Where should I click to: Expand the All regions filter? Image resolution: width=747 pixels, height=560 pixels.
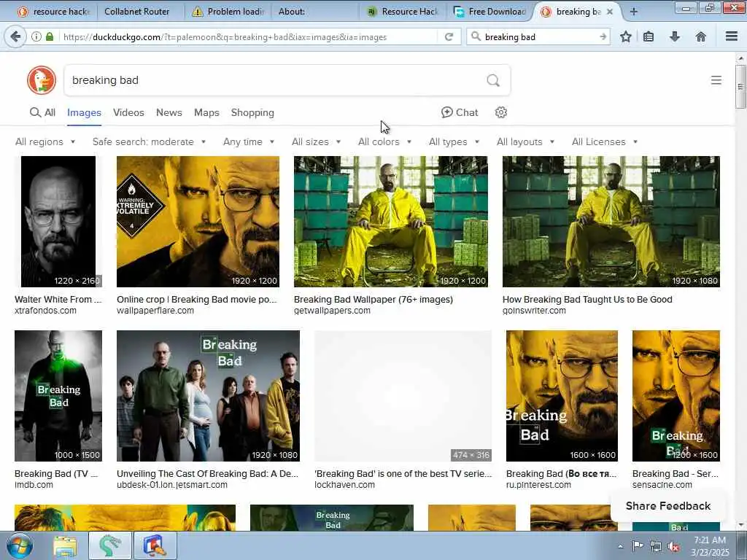pos(45,142)
